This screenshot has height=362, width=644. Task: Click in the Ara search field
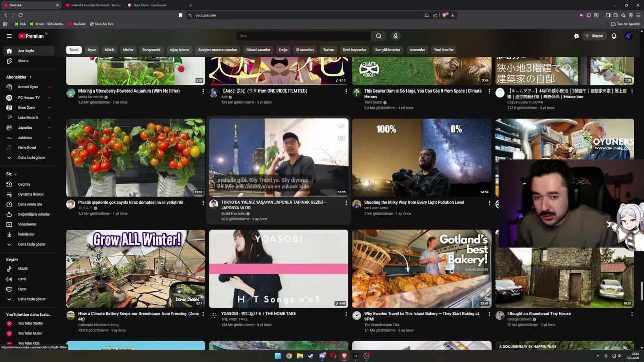click(303, 36)
